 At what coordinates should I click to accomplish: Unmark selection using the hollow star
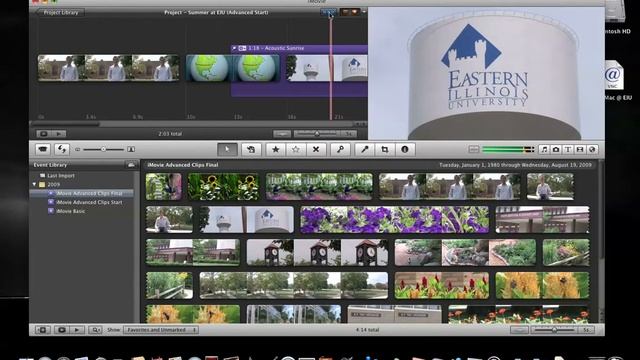pyautogui.click(x=296, y=149)
